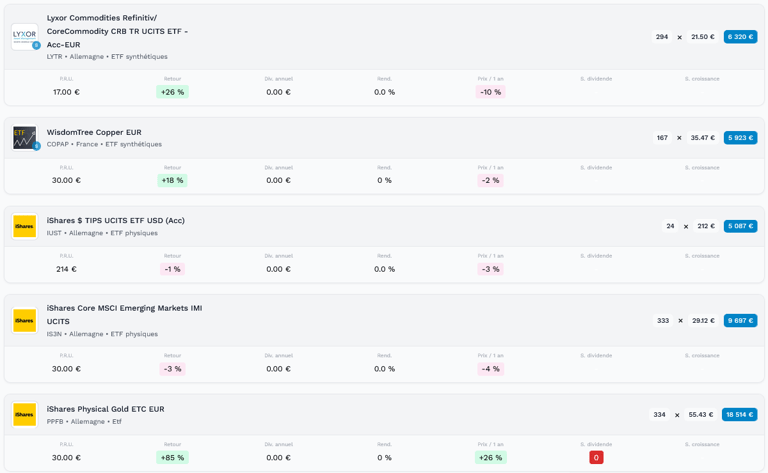Image resolution: width=768 pixels, height=473 pixels.
Task: Click the 294 shares quantity field
Action: click(x=662, y=37)
